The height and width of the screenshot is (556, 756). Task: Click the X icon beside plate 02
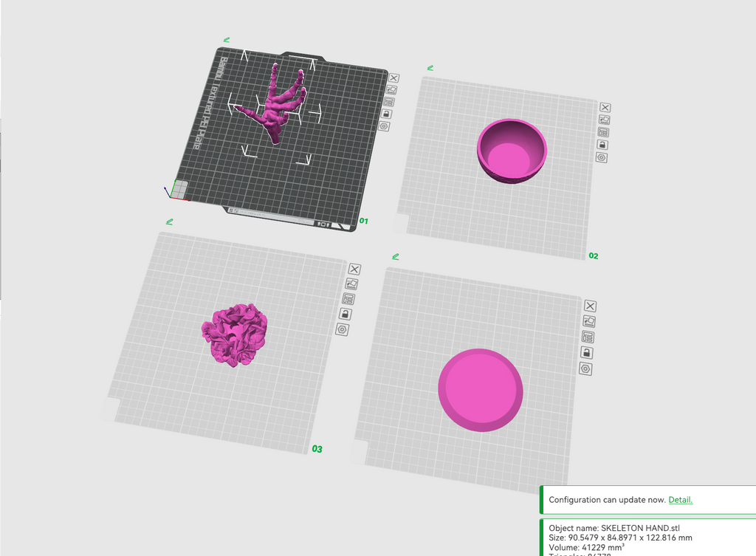point(605,108)
